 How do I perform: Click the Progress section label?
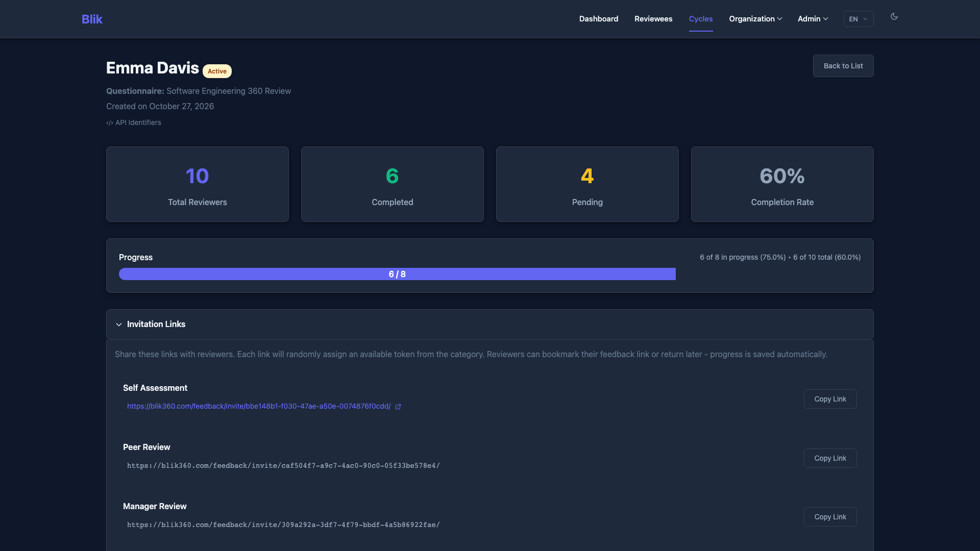point(136,257)
